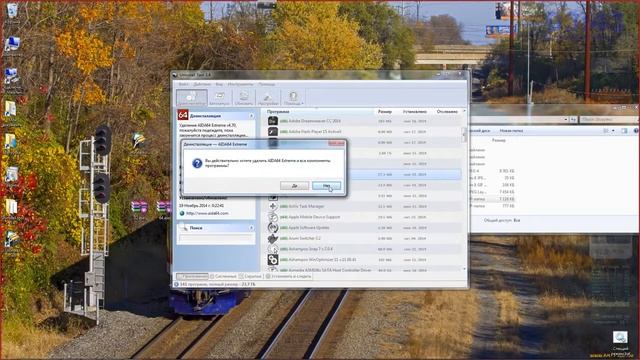Switch to the Системные tab

click(x=223, y=276)
